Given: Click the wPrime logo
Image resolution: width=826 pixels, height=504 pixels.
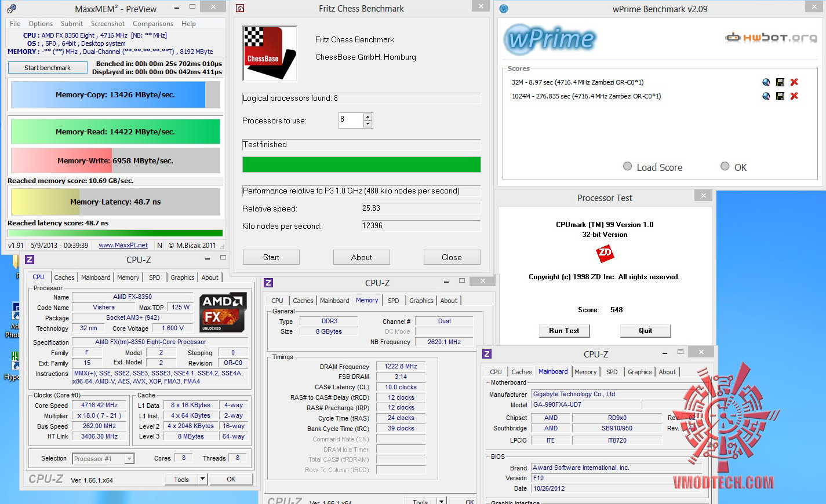Looking at the screenshot, I should (x=550, y=39).
